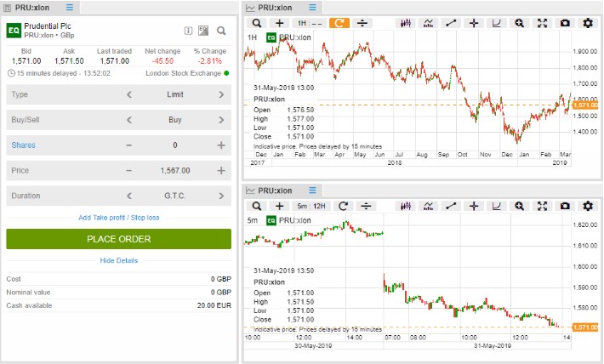The width and height of the screenshot is (604, 364).
Task: Switch order Type with right arrow
Action: pyautogui.click(x=221, y=94)
